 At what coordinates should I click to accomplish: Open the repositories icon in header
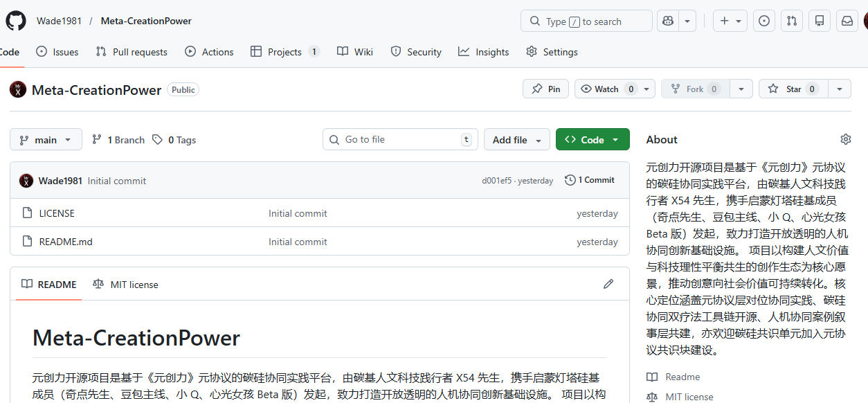click(x=820, y=21)
